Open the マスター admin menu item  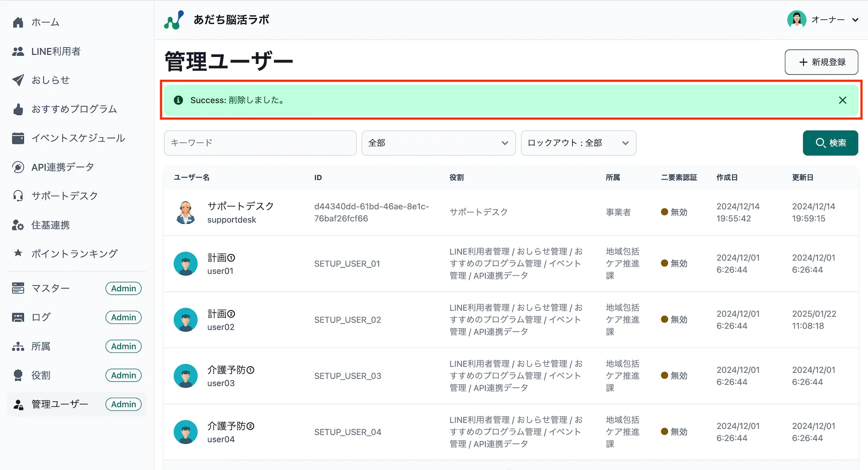click(50, 288)
